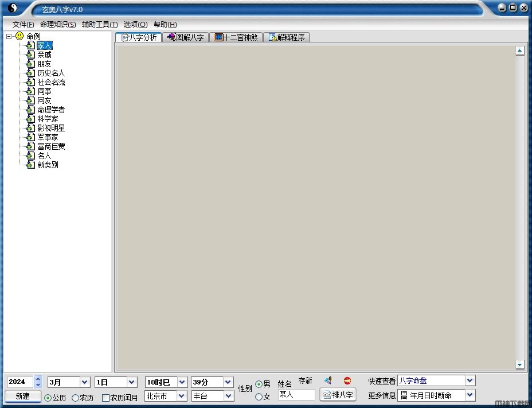Open the 选项(O) menu
Viewport: 532px width, 408px height.
(135, 25)
